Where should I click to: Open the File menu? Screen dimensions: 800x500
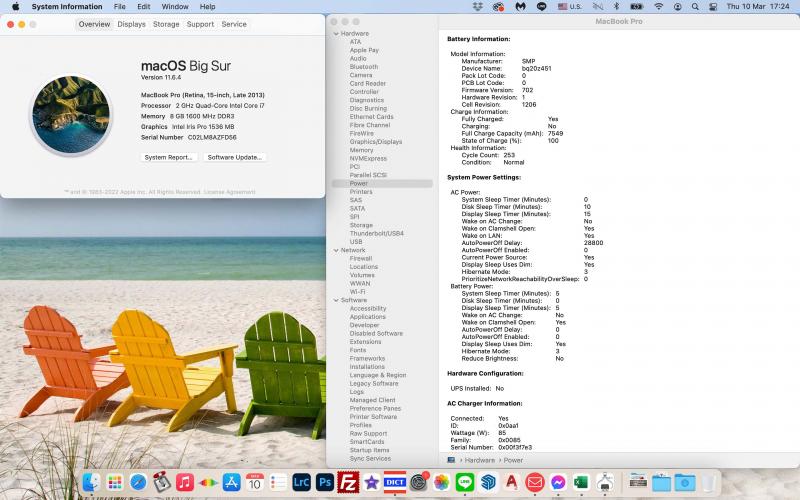click(x=119, y=7)
